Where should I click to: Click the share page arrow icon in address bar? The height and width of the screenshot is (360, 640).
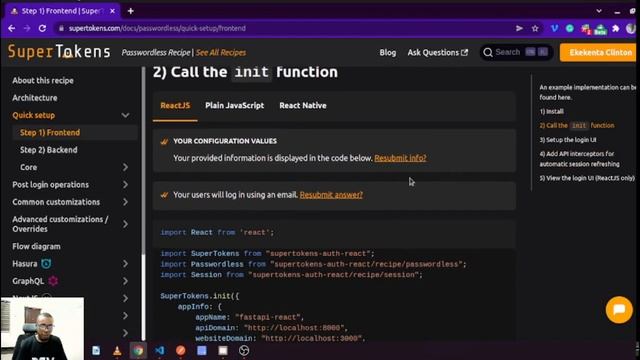(x=519, y=28)
